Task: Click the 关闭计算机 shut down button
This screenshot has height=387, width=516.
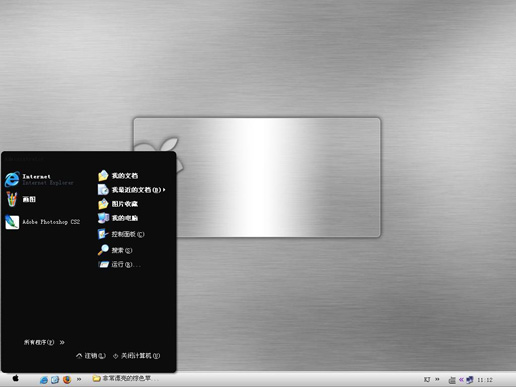Action: (x=136, y=356)
